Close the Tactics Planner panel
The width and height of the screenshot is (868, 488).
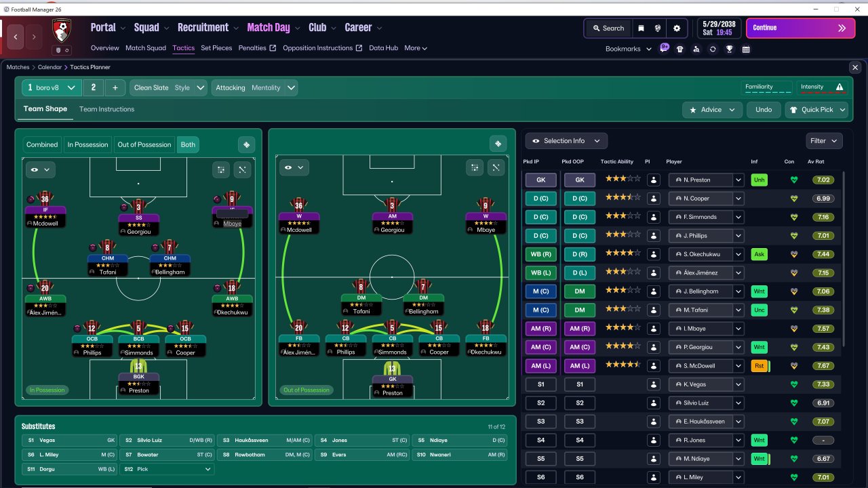855,68
